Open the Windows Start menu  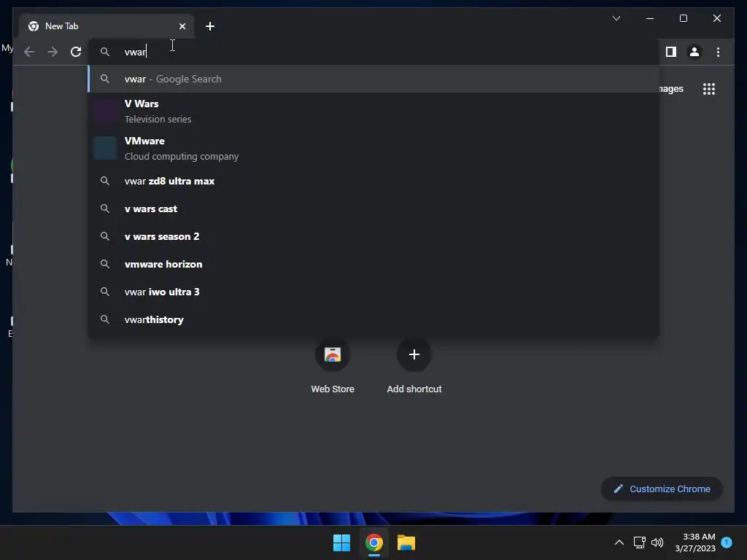(x=341, y=542)
